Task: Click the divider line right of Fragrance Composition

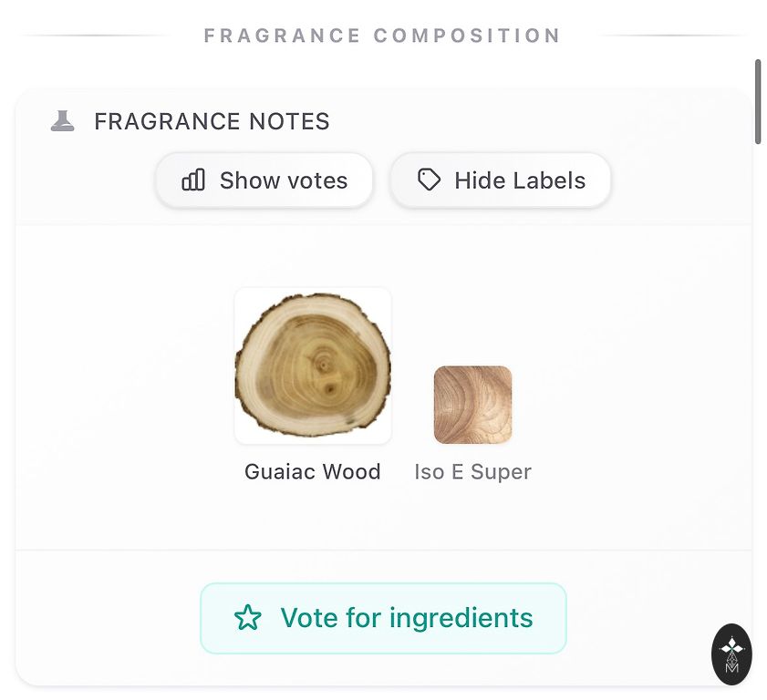Action: (675, 36)
